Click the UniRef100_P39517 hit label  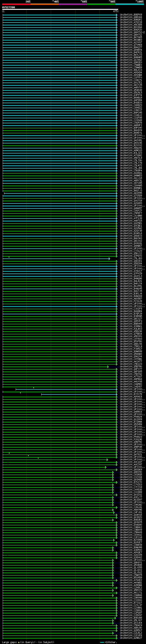(x=131, y=349)
